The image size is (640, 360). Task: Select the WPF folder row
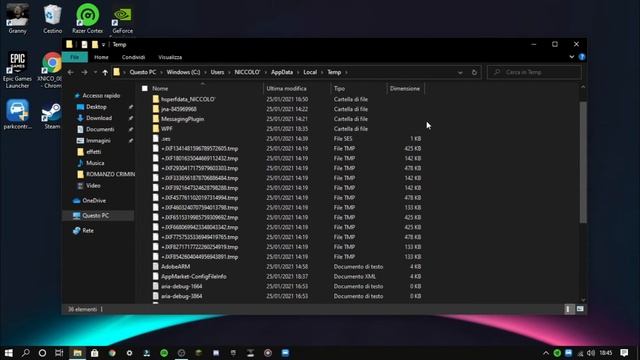click(287, 129)
